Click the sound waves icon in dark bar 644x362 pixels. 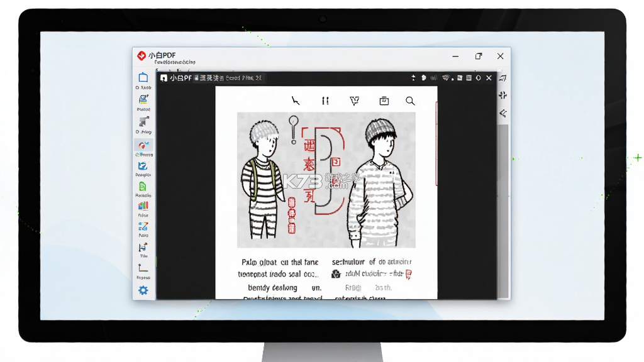[433, 78]
